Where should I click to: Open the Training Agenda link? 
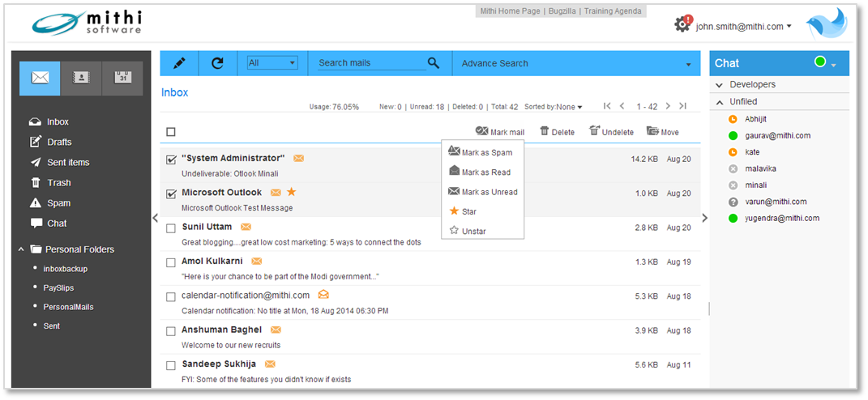613,11
